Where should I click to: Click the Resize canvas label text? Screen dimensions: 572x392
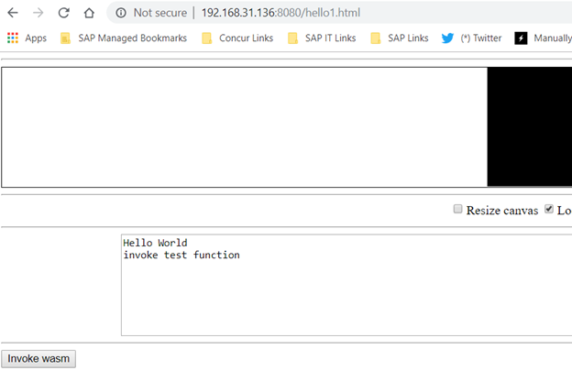(x=502, y=211)
